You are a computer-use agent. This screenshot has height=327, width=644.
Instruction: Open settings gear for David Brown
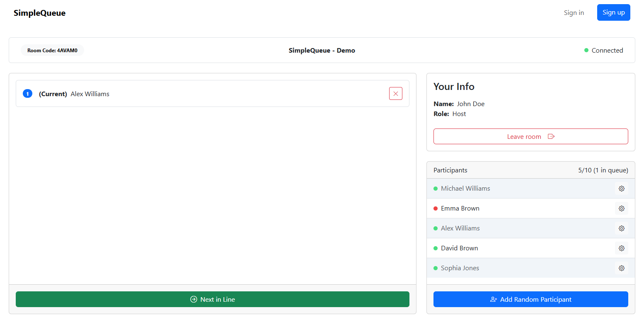click(621, 248)
